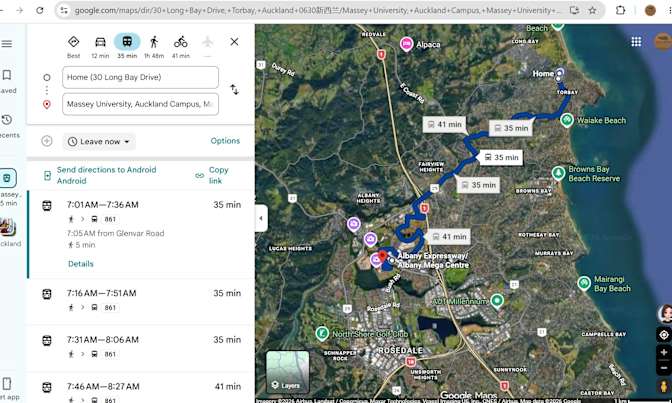Reverse starting point and destination

tap(234, 90)
